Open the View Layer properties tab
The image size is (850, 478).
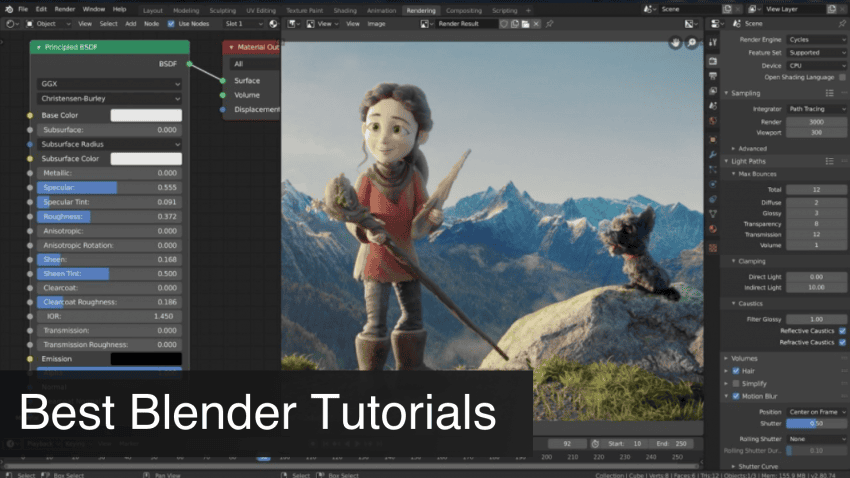click(713, 91)
